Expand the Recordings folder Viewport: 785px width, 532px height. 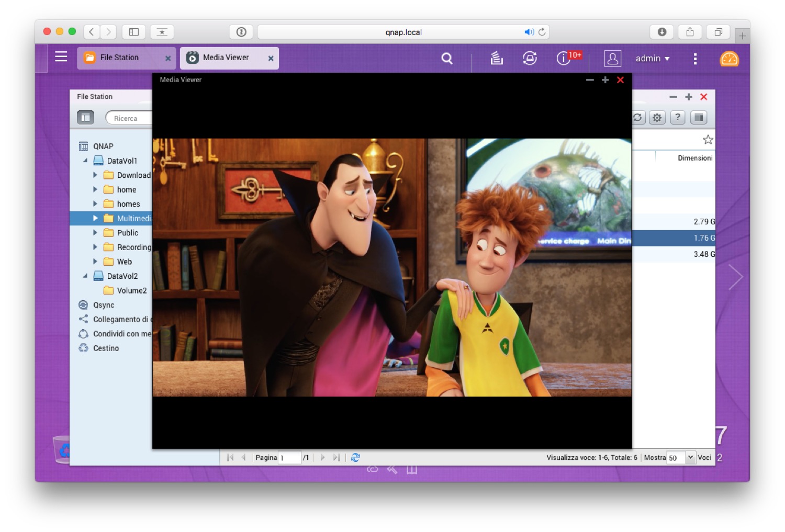tap(95, 247)
